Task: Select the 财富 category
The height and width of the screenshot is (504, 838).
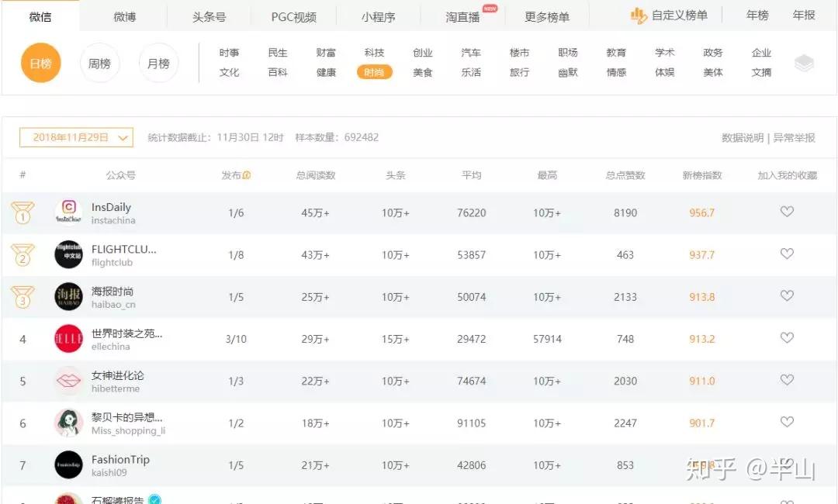Action: pyautogui.click(x=326, y=53)
